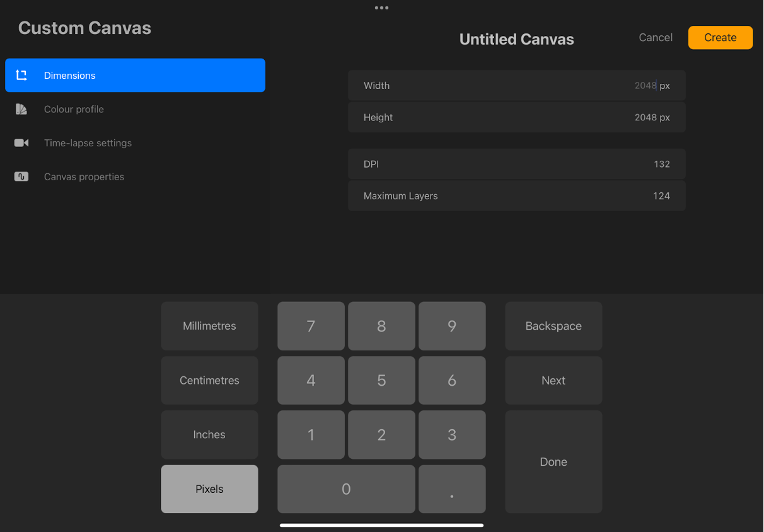Image resolution: width=764 pixels, height=532 pixels.
Task: Open Time-lapse settings section
Action: tap(88, 143)
